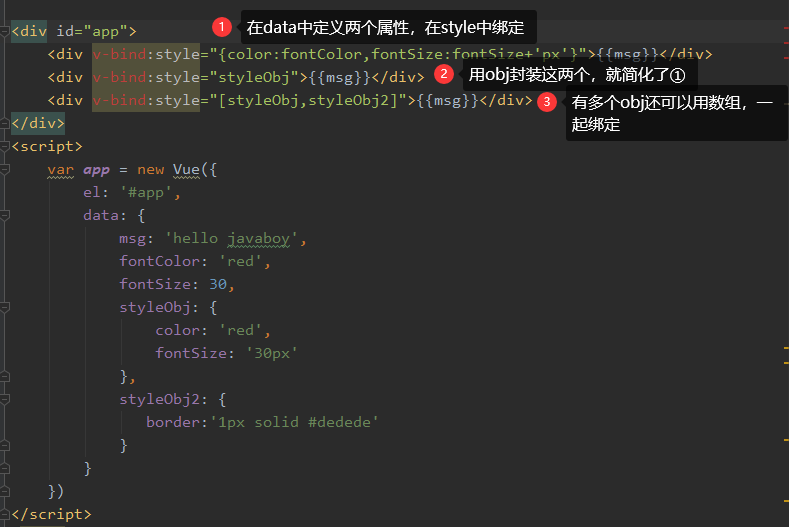Click v-bind on the styleObj div line
Viewport: 789px width, 527px height.
[x=119, y=77]
